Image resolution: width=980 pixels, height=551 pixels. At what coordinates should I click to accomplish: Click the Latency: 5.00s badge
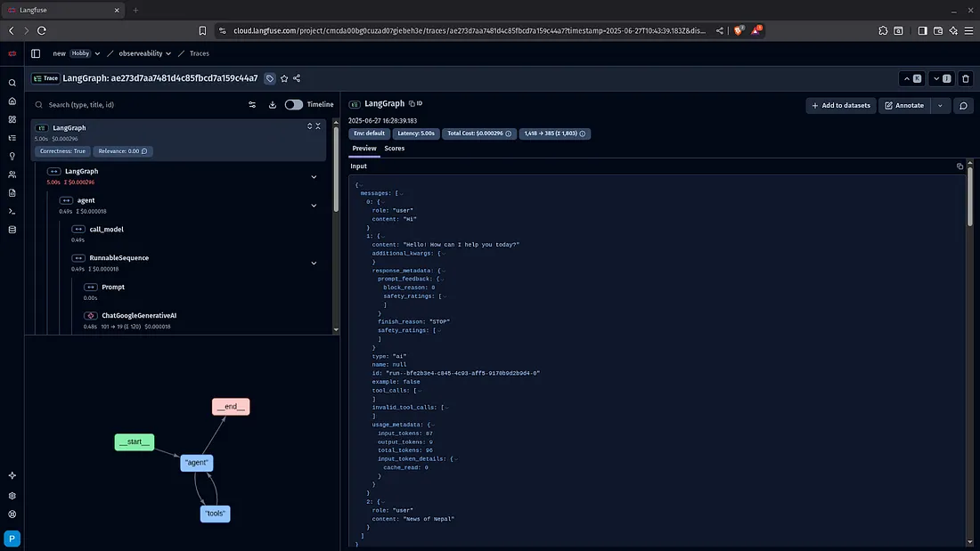(x=416, y=134)
